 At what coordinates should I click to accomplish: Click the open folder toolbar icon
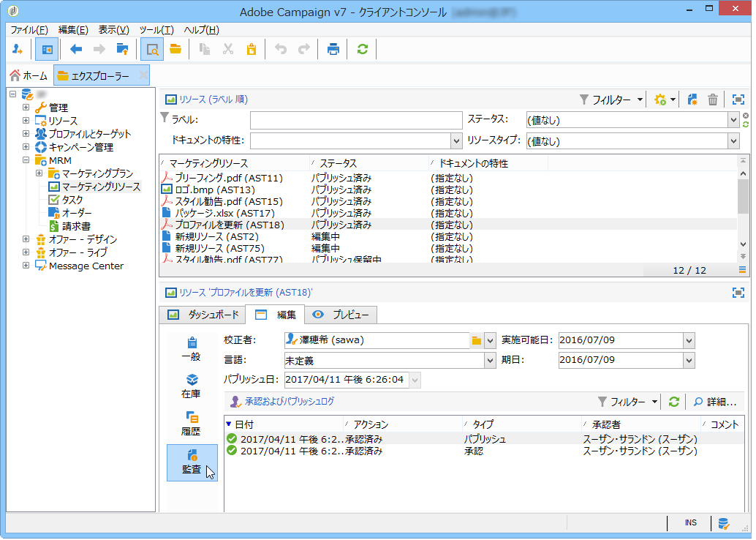click(175, 49)
